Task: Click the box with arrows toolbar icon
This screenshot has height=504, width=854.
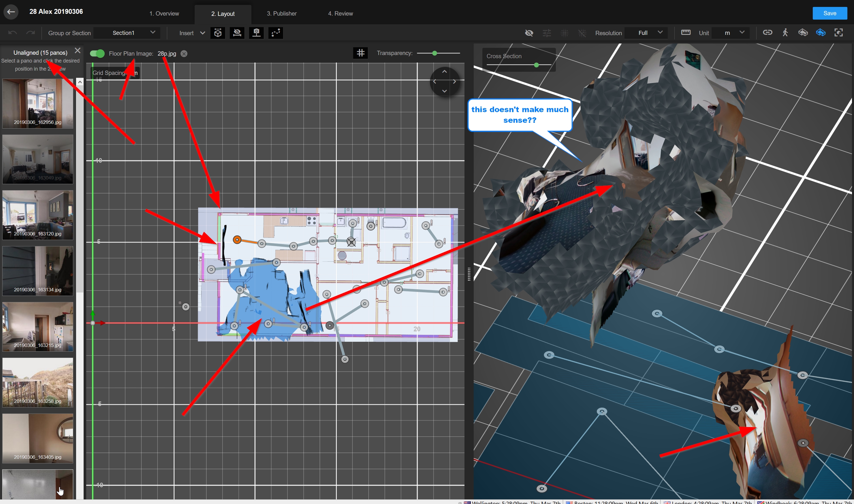Action: pos(218,33)
